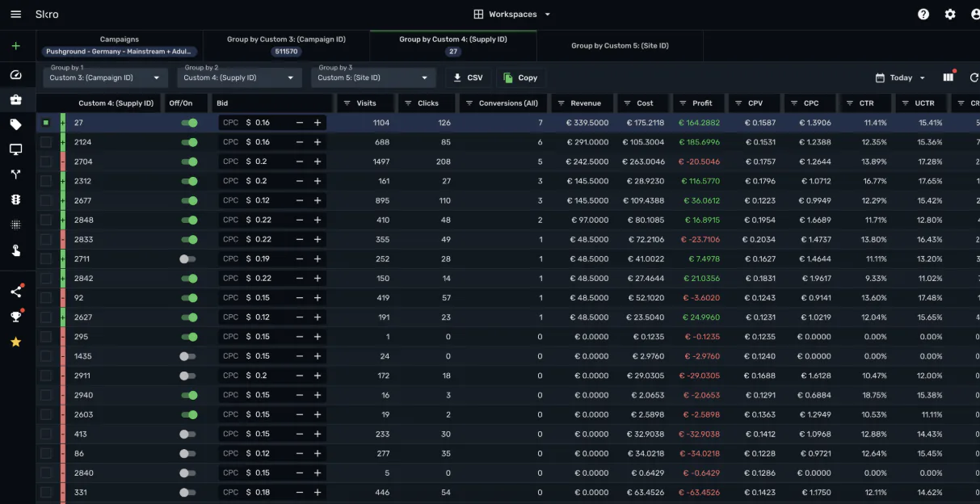Open the Group by 3 dropdown
This screenshot has width=980, height=504.
(373, 78)
